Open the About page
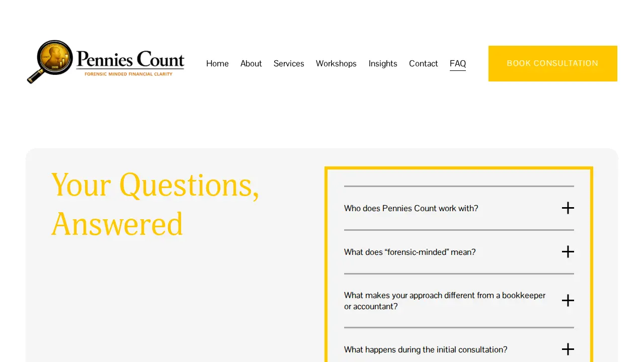This screenshot has height=362, width=644. point(251,63)
